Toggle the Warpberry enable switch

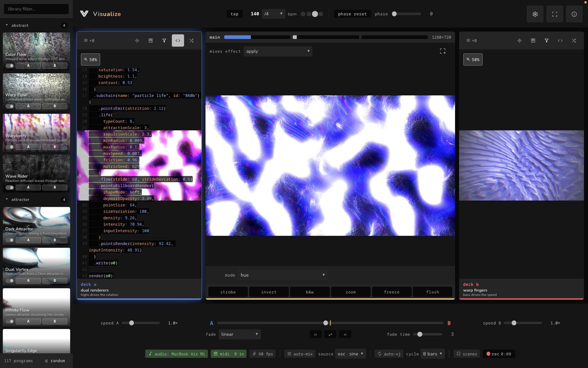click(x=10, y=147)
